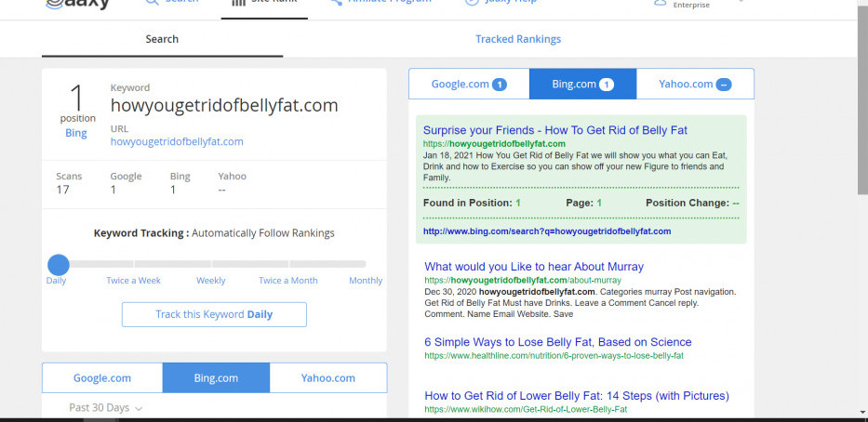
Task: Open the Yahoo.com results tab with dash badge
Action: (x=695, y=84)
